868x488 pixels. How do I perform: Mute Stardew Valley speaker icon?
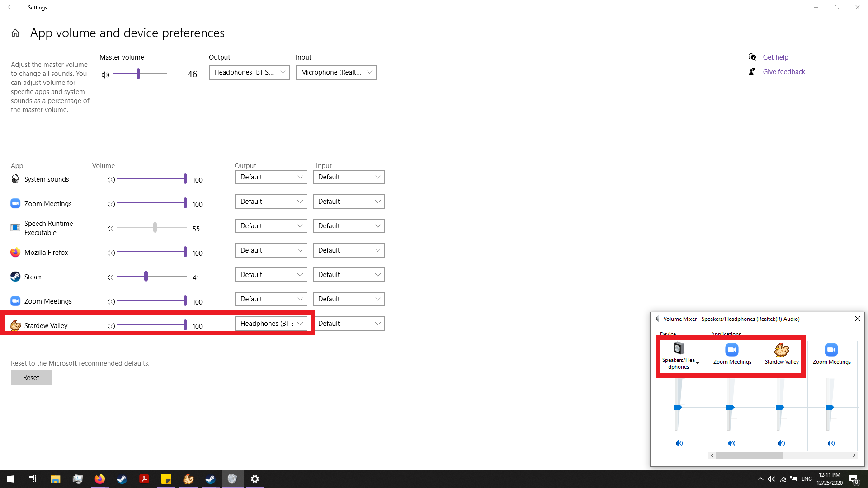(x=111, y=326)
